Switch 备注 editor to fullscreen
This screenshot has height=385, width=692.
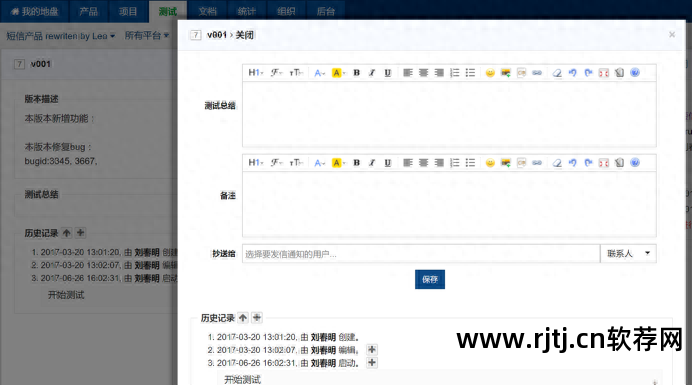coord(604,163)
